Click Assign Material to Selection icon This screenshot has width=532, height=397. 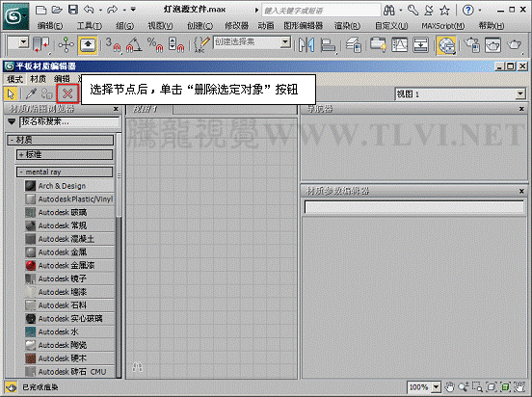46,93
